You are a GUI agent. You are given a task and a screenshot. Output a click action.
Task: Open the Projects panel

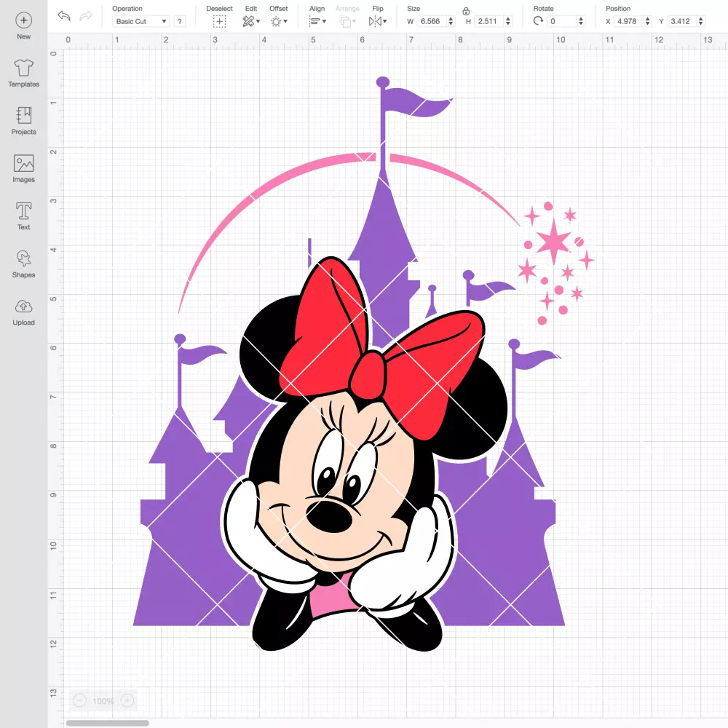(24, 121)
